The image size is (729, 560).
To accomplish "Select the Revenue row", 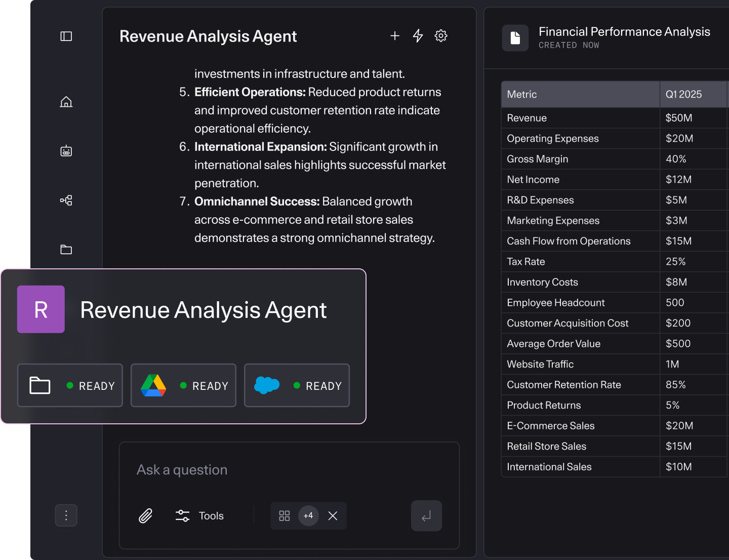I will [x=615, y=118].
